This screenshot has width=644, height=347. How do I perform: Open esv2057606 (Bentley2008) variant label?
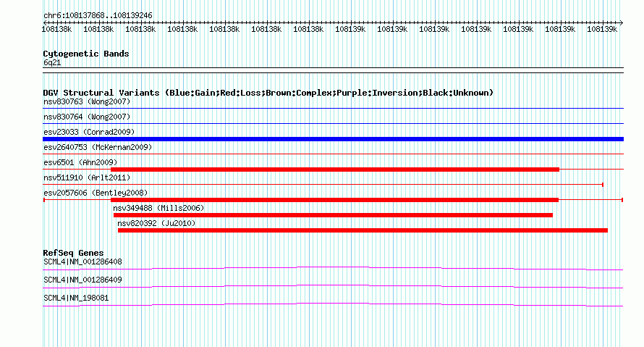point(96,193)
